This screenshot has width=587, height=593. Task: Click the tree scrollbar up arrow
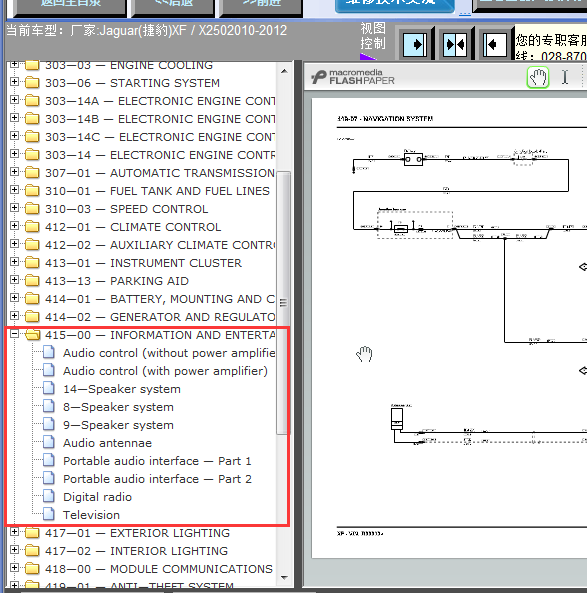tap(284, 71)
